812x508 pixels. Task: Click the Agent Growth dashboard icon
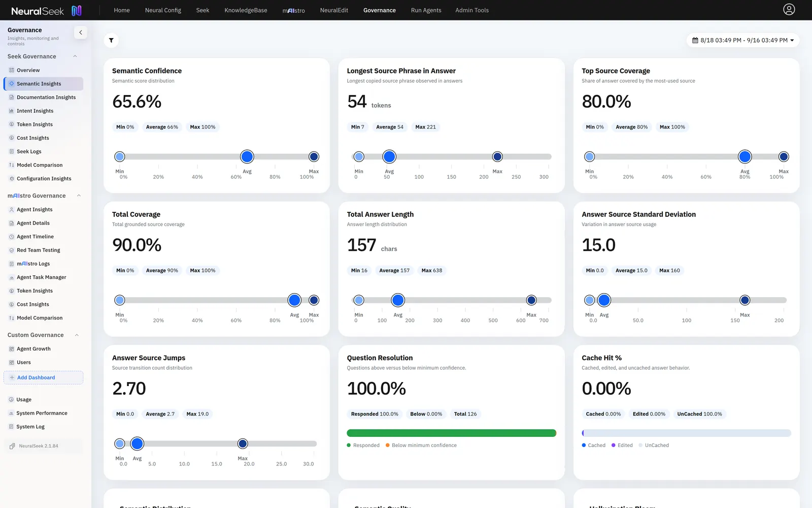click(x=12, y=349)
